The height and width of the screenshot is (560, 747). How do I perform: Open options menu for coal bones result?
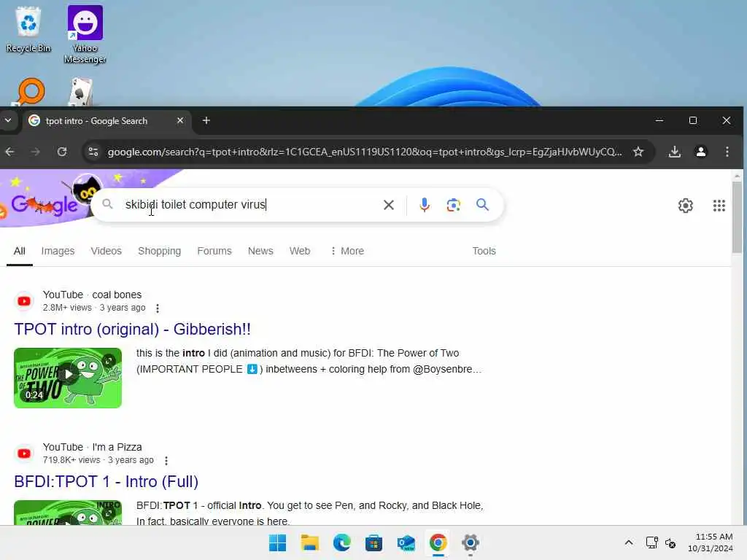coord(158,308)
